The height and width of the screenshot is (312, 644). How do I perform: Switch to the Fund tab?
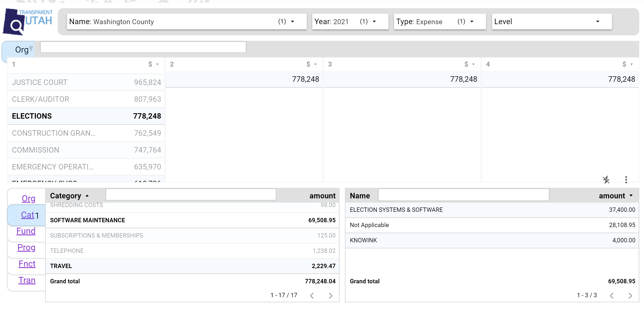pyautogui.click(x=26, y=231)
